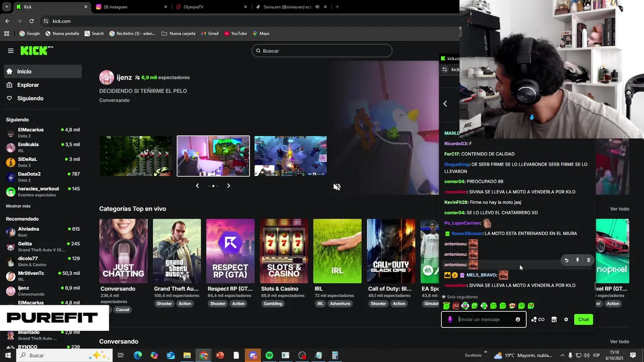Select the Grand Theft Auto V category card
Screen dimensions: 644x362
click(x=177, y=251)
